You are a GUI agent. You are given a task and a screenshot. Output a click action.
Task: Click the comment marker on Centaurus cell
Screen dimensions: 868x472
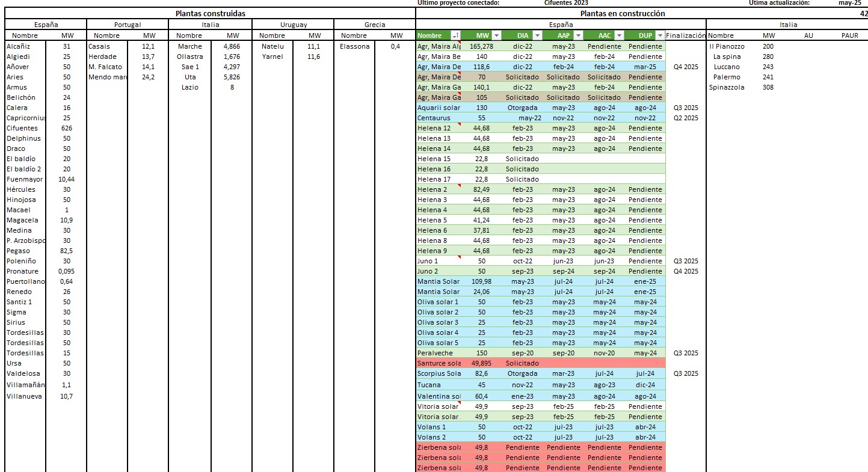(x=459, y=115)
